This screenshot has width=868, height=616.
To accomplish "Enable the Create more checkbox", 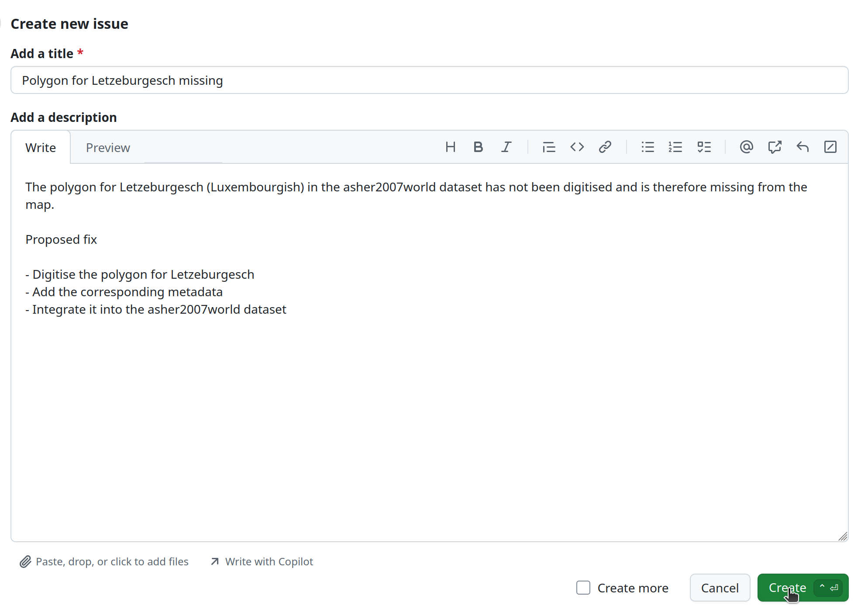I will point(583,588).
